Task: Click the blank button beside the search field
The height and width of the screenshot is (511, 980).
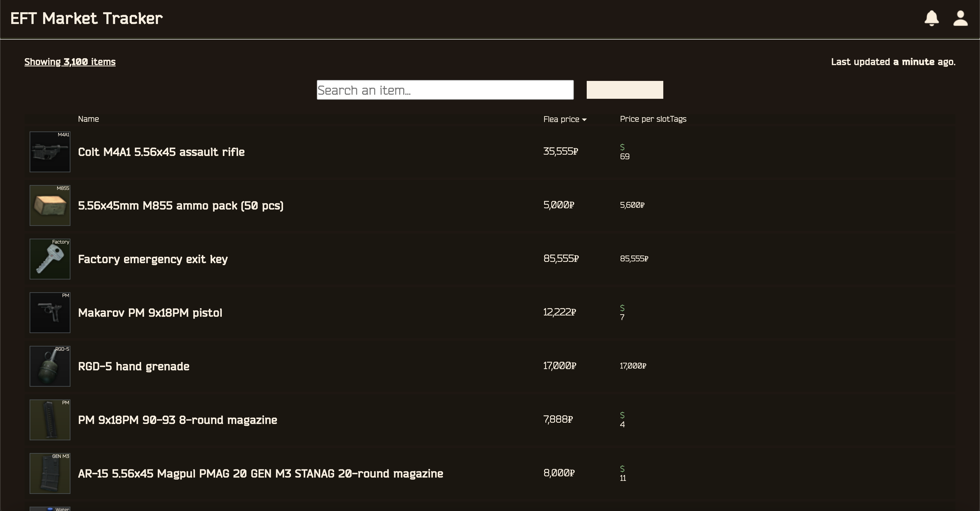Action: (625, 90)
